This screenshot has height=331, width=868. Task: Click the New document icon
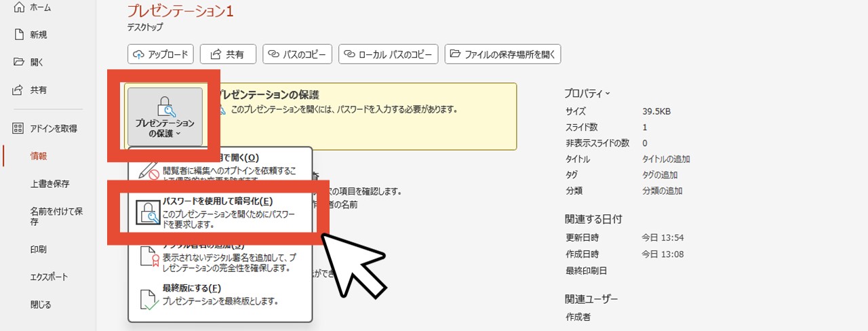tap(19, 35)
